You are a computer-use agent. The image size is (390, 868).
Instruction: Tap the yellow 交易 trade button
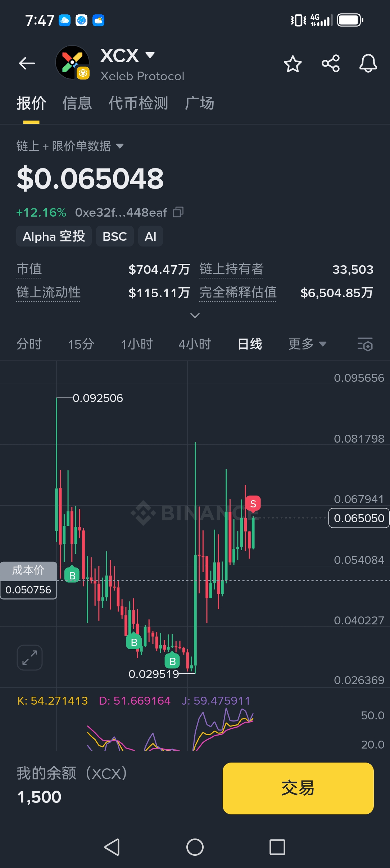click(x=298, y=788)
